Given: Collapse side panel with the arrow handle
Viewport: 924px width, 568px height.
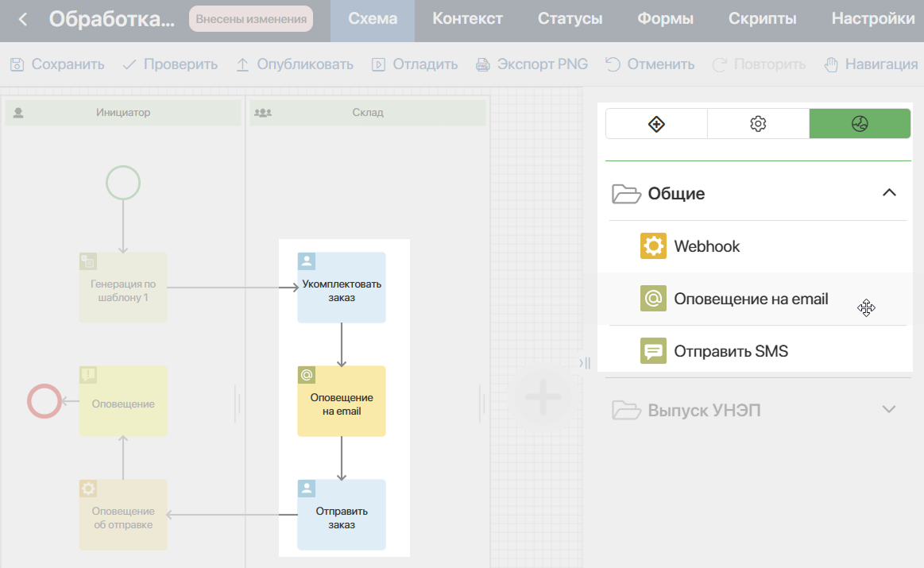Looking at the screenshot, I should point(585,363).
